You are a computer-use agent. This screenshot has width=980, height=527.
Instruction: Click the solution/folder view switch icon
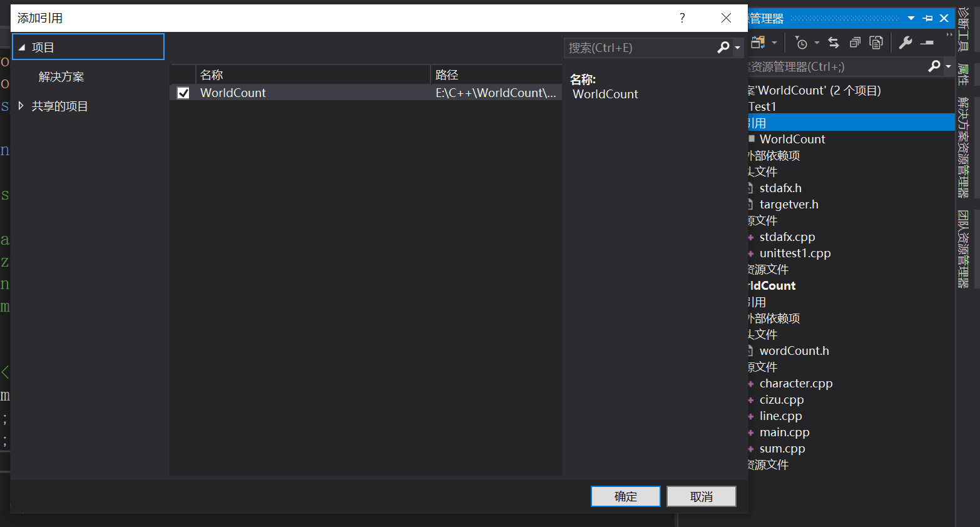[758, 43]
